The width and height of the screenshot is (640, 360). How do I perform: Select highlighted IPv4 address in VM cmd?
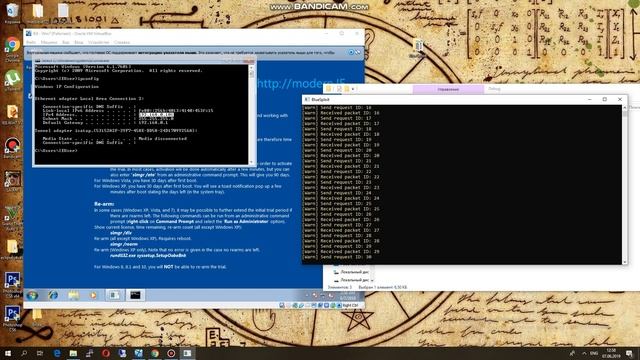156,115
